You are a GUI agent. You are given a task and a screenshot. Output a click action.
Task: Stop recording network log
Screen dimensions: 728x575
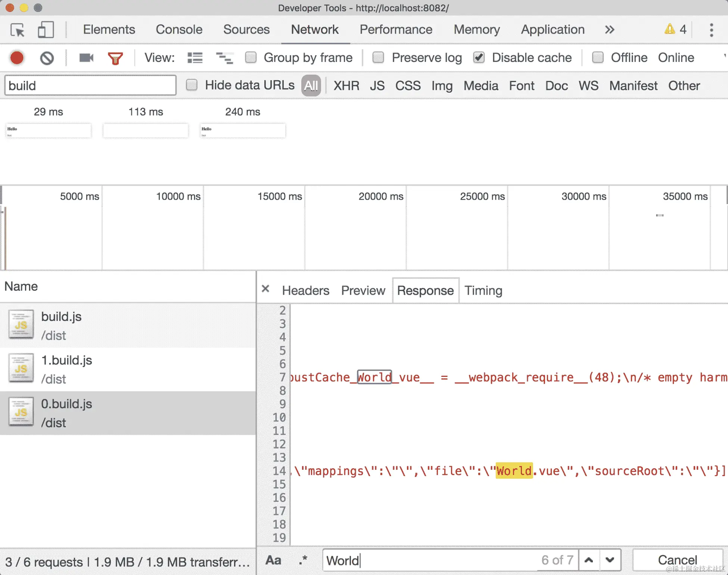(17, 58)
